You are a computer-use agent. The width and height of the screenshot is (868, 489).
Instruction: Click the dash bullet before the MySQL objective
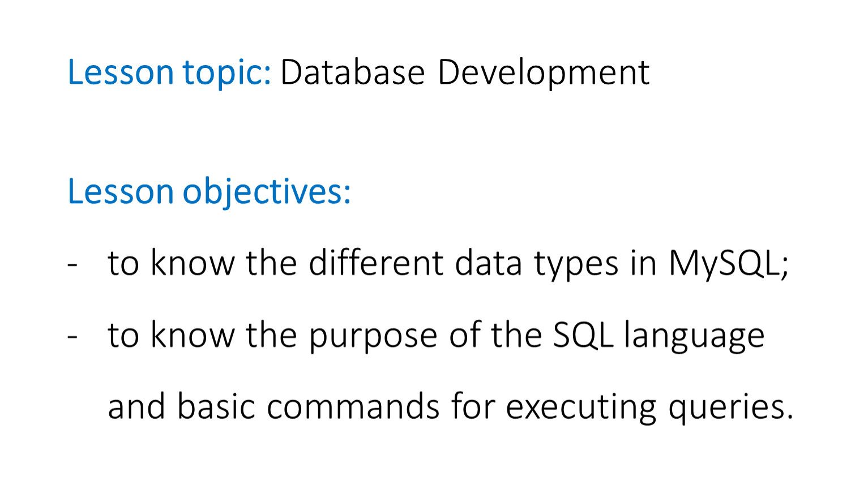(x=72, y=265)
